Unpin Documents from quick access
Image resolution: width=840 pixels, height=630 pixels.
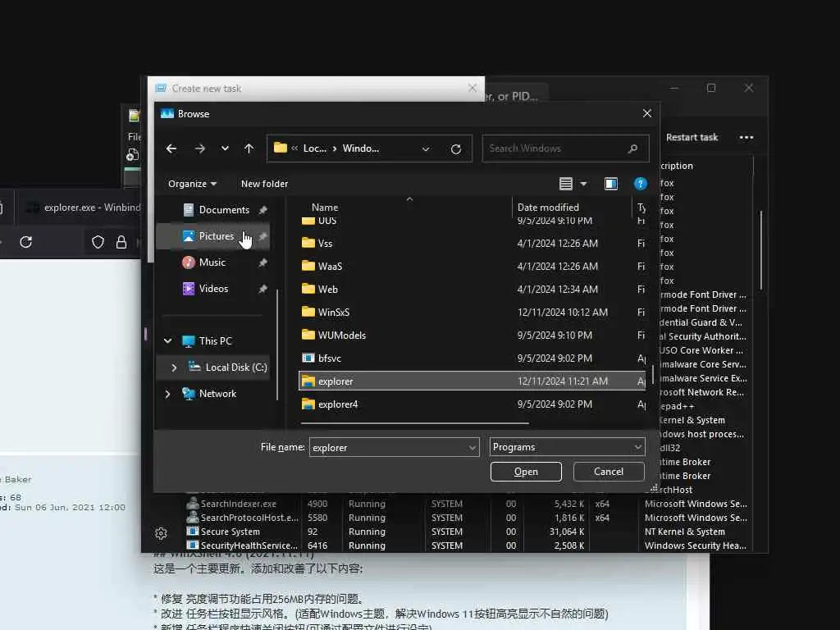pyautogui.click(x=262, y=210)
